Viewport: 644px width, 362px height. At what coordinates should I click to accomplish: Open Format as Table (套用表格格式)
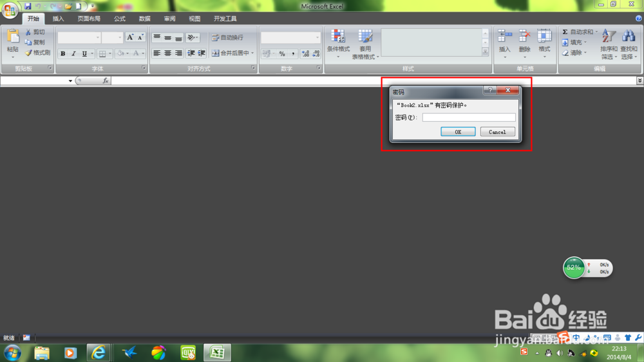pyautogui.click(x=365, y=44)
